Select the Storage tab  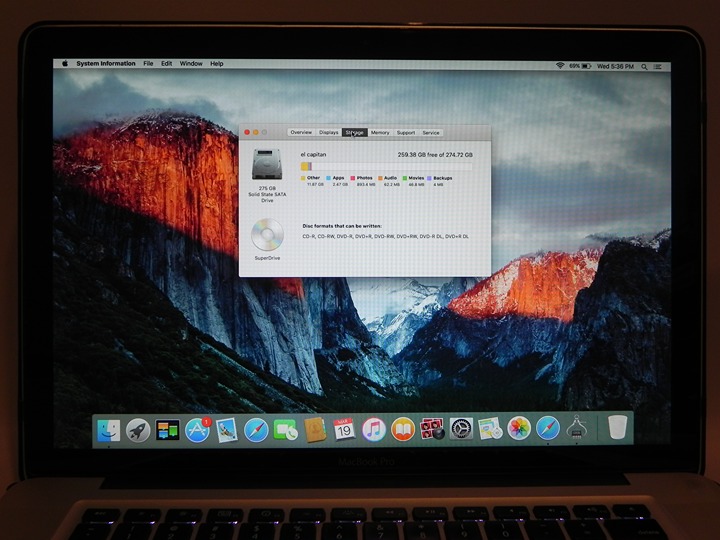point(354,132)
